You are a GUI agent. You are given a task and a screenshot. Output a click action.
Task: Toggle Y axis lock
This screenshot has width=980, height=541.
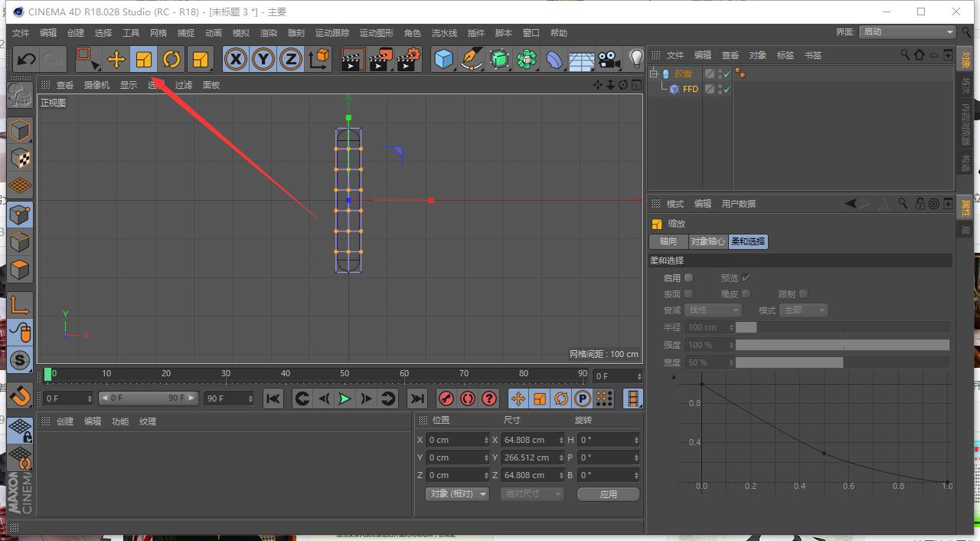pos(263,59)
